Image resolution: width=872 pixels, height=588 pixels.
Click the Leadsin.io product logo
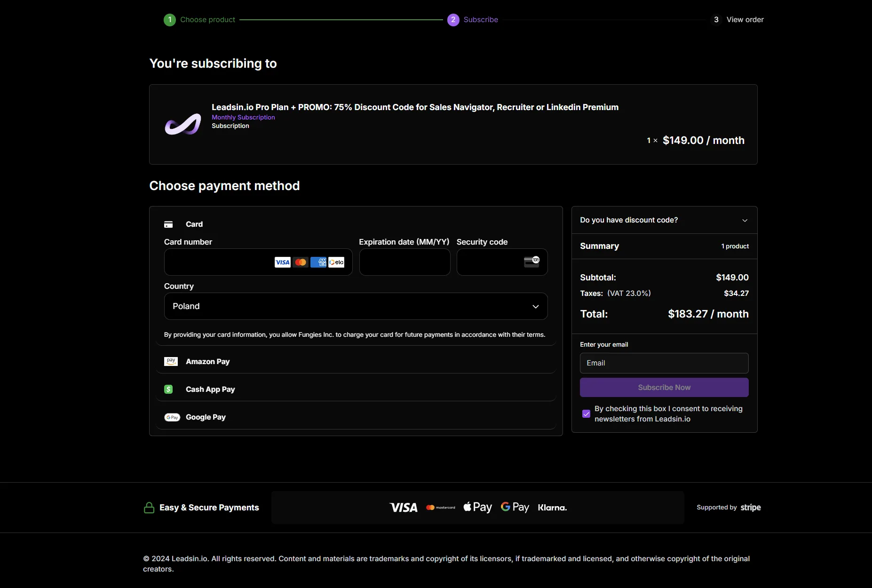coord(183,124)
